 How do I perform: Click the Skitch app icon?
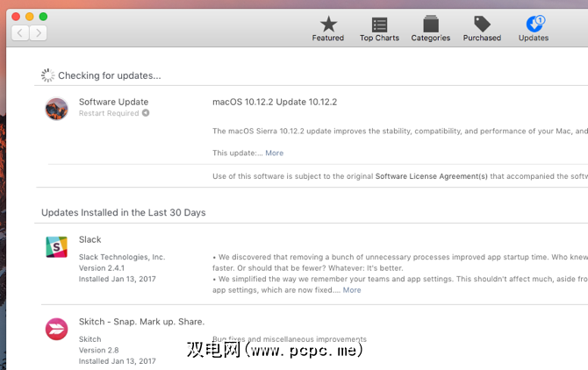[57, 329]
